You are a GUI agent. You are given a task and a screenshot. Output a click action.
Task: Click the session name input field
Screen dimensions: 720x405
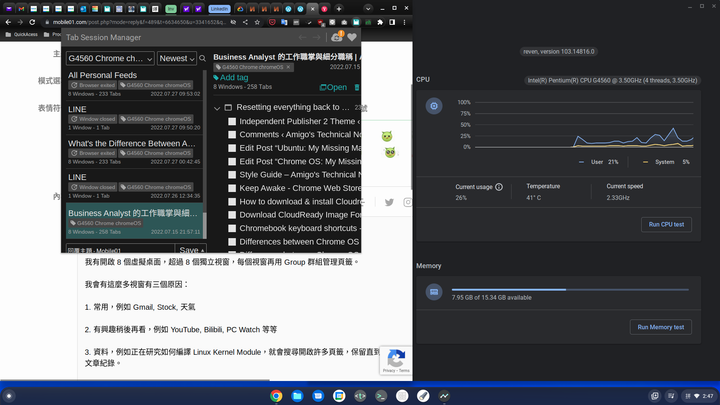[x=120, y=249]
